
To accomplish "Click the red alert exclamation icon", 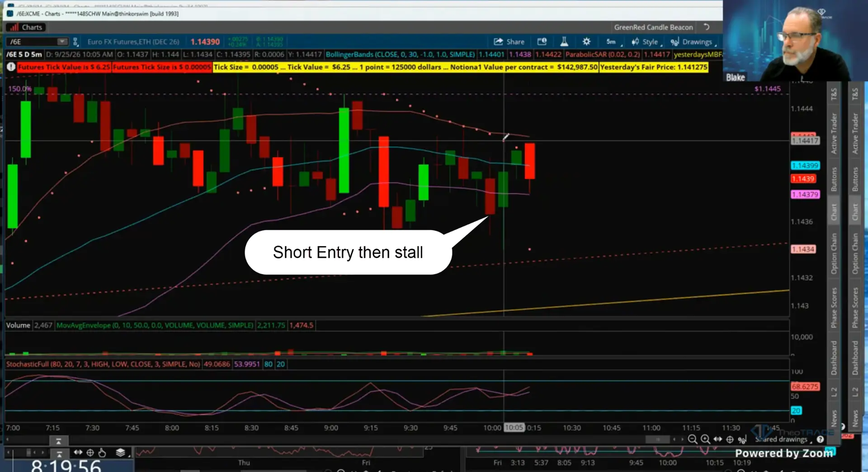I will pyautogui.click(x=11, y=66).
